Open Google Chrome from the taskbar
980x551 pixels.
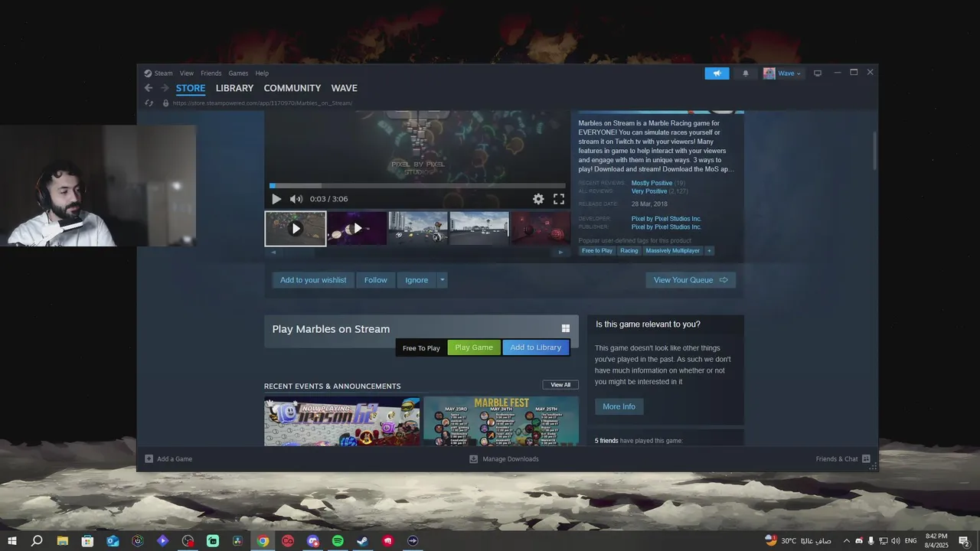click(263, 541)
